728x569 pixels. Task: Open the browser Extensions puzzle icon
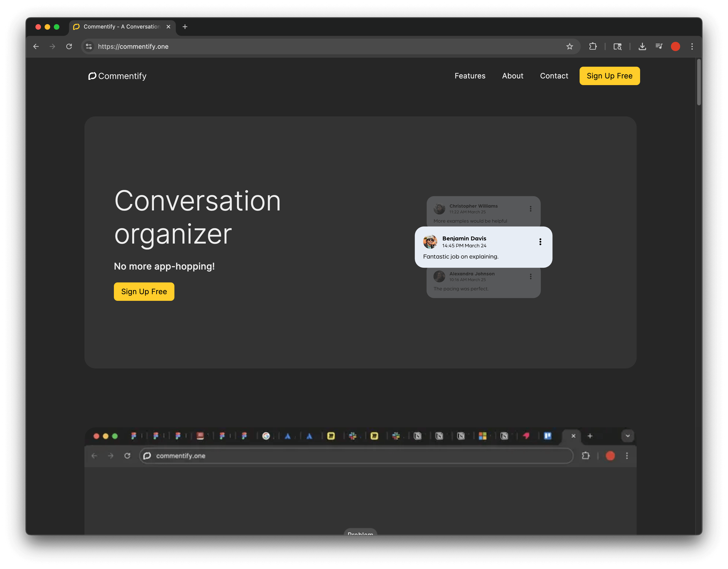pyautogui.click(x=593, y=47)
